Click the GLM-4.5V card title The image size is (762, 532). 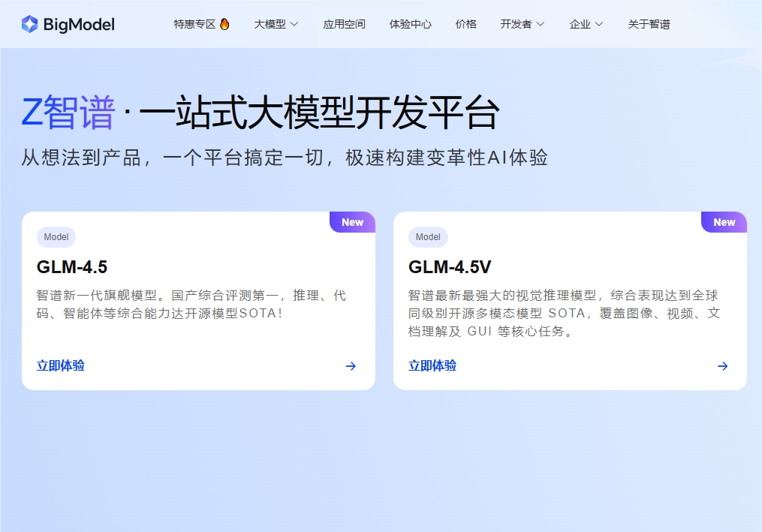450,267
